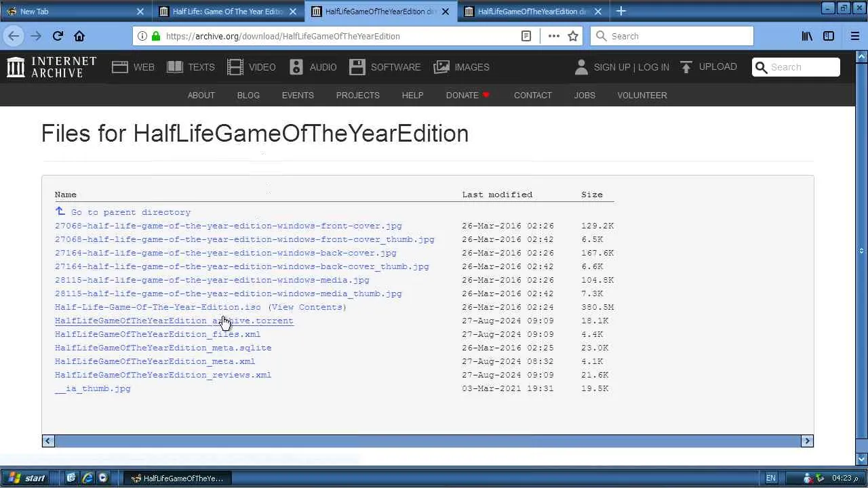This screenshot has width=868, height=488.
Task: Switch to Half Life: Game Of The Year tab
Action: (228, 12)
